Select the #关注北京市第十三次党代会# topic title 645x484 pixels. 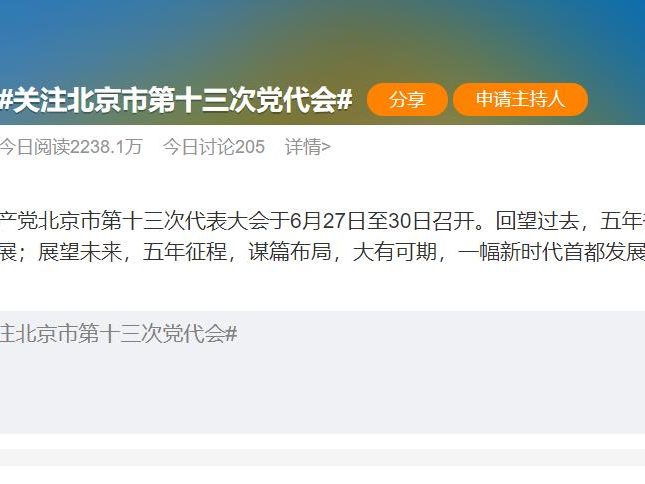pos(176,100)
